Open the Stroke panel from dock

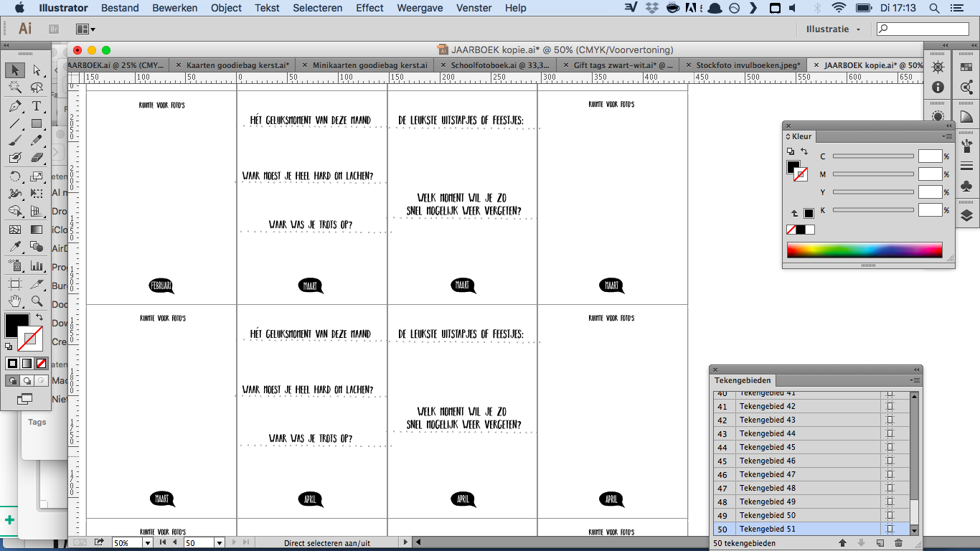click(966, 166)
